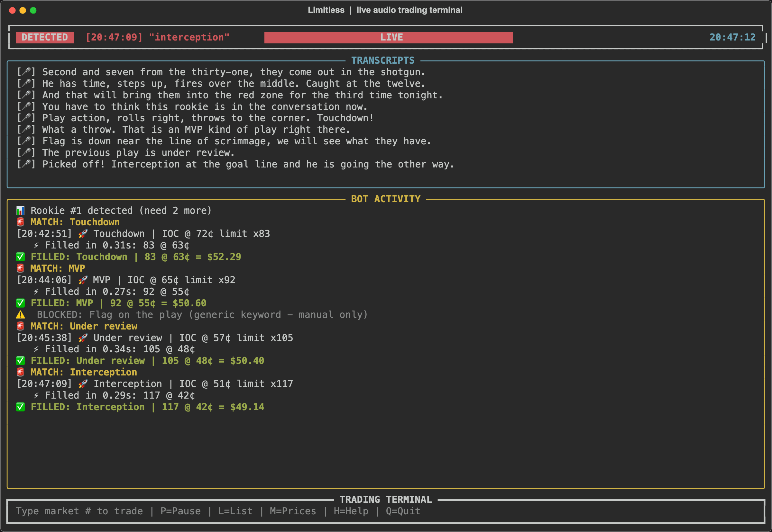Click the P=Pause hint in trading terminal
772x532 pixels.
pyautogui.click(x=180, y=511)
